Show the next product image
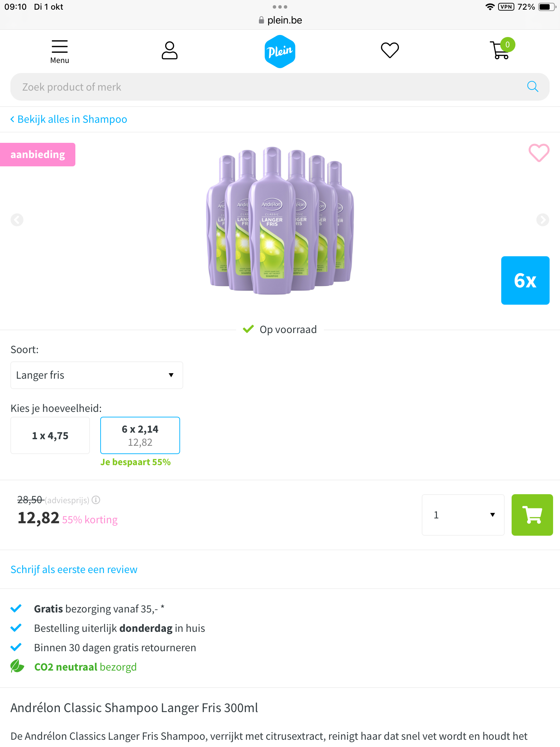The height and width of the screenshot is (747, 560). pyautogui.click(x=542, y=220)
